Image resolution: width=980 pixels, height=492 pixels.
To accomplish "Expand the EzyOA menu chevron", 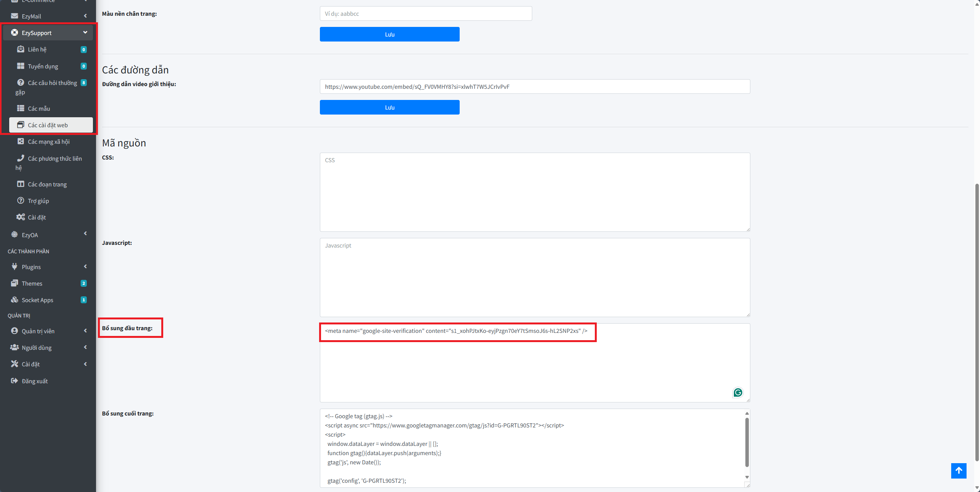I will coord(85,234).
